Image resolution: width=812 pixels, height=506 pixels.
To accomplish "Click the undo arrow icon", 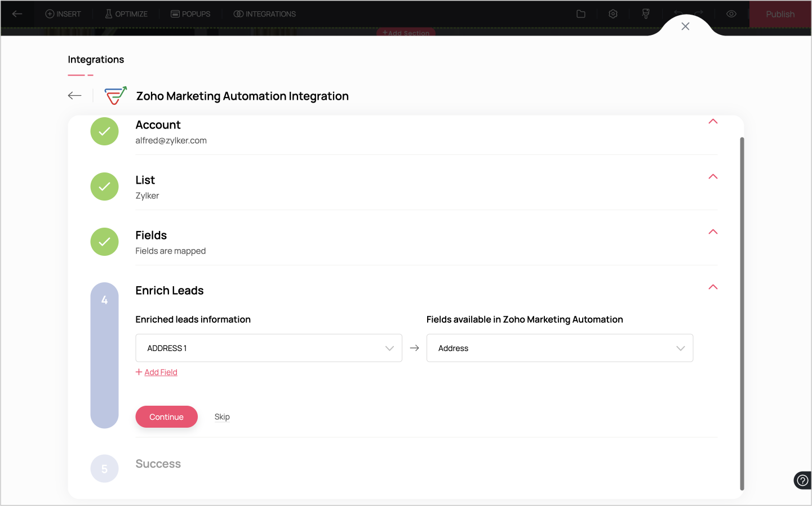I will click(678, 14).
